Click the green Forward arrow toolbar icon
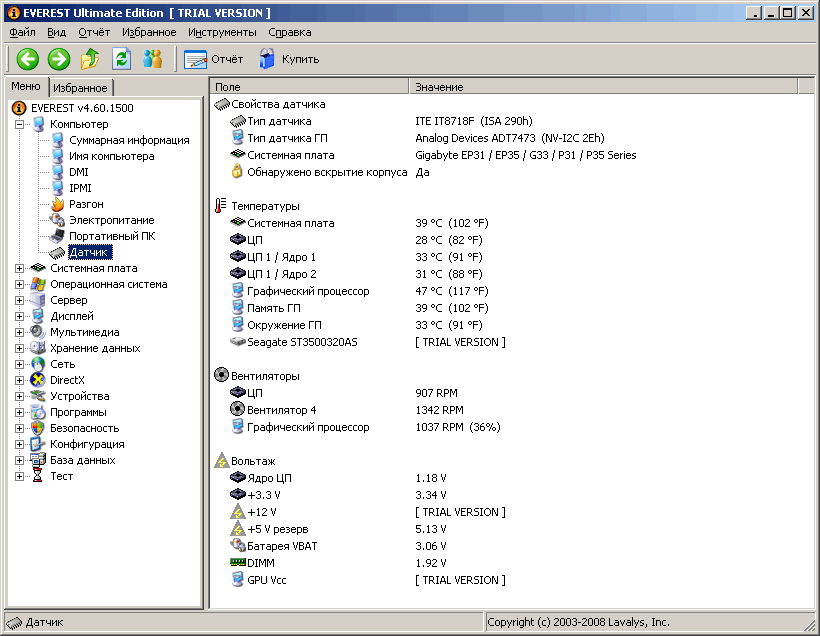The height and width of the screenshot is (636, 820). click(x=59, y=59)
